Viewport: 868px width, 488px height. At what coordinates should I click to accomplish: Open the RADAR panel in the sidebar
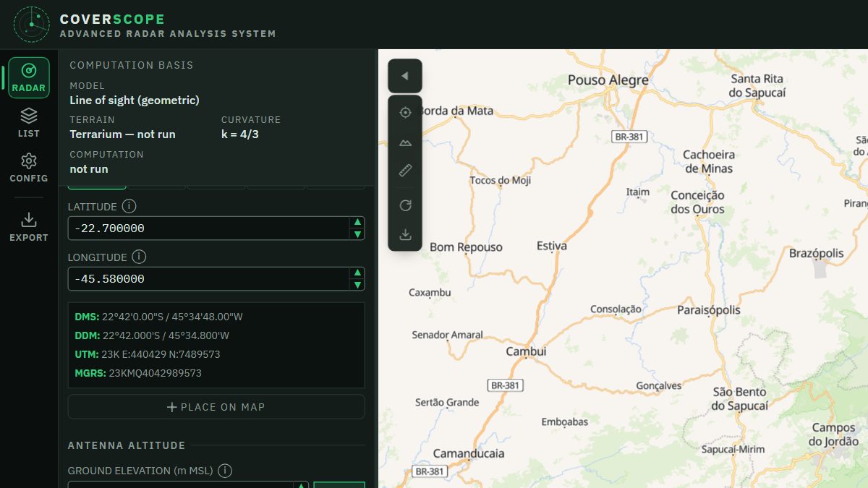pyautogui.click(x=29, y=77)
